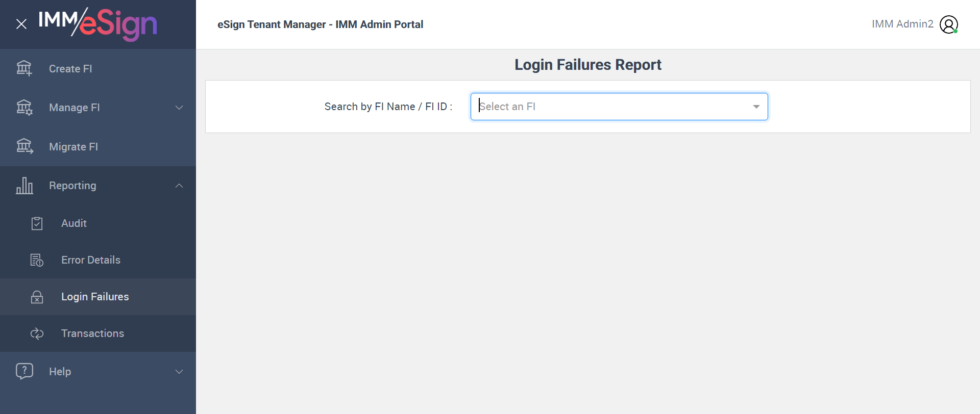Close the sidebar with the X icon

coord(21,24)
